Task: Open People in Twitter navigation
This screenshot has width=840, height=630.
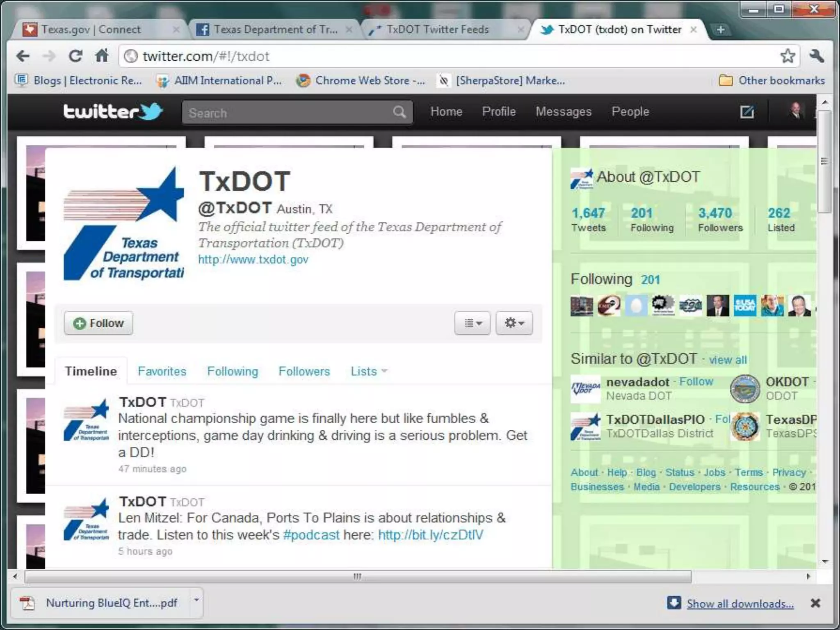Action: point(630,112)
